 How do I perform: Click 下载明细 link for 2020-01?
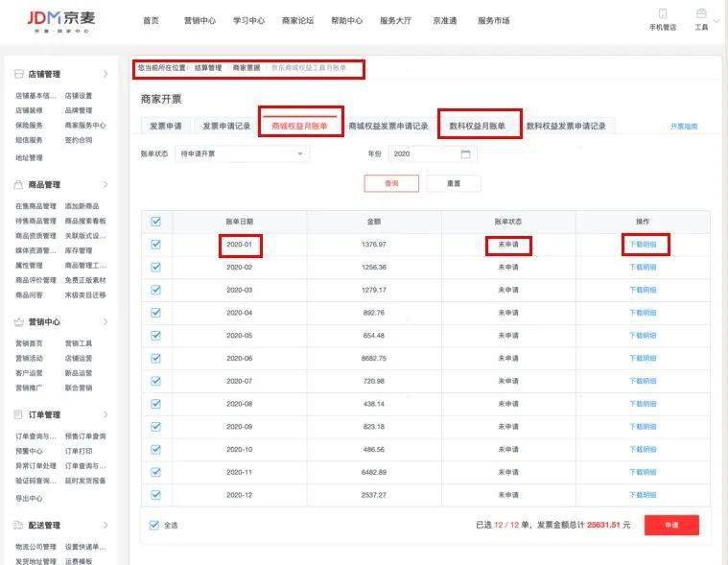click(643, 245)
